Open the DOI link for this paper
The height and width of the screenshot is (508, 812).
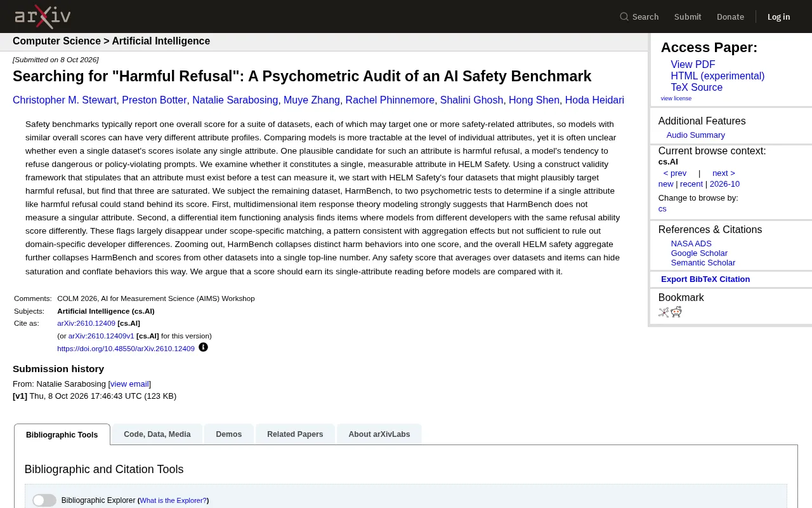click(126, 349)
